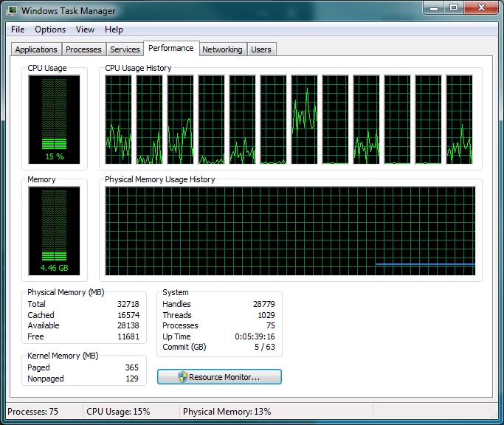This screenshot has width=504, height=425.
Task: Switch to the Applications tab
Action: (36, 49)
